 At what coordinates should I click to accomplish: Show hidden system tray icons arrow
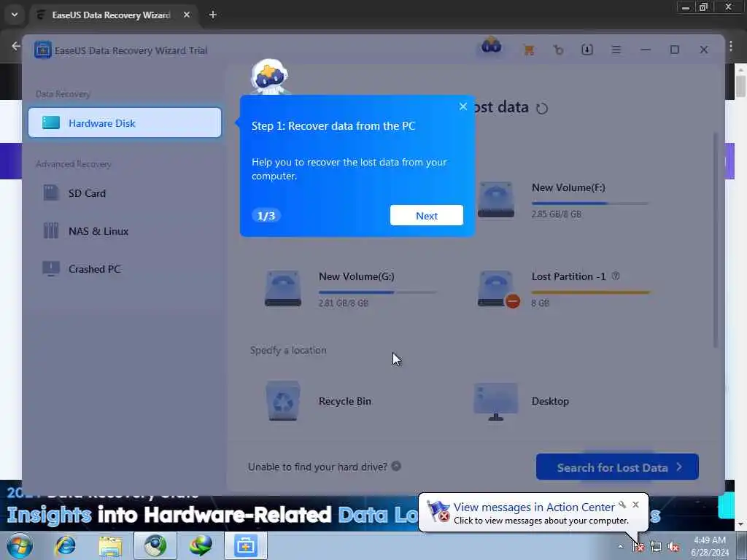click(620, 546)
